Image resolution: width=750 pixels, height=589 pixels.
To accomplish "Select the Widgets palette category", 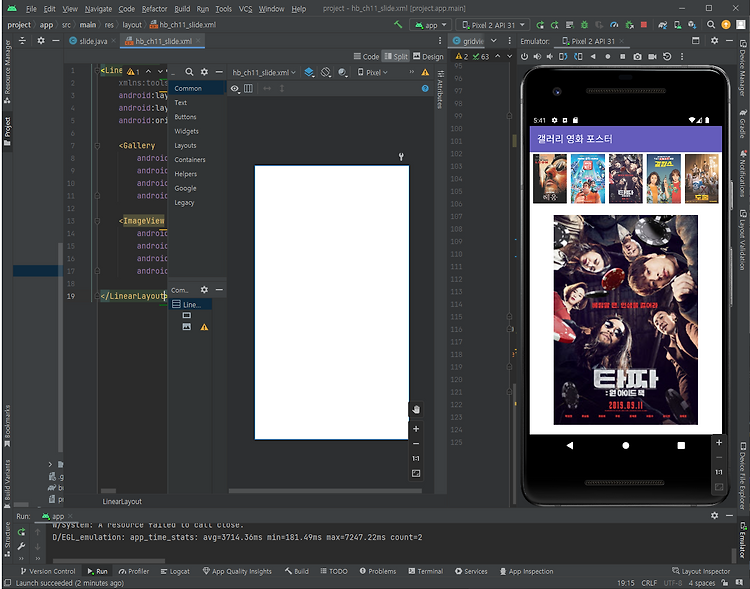I will 186,131.
